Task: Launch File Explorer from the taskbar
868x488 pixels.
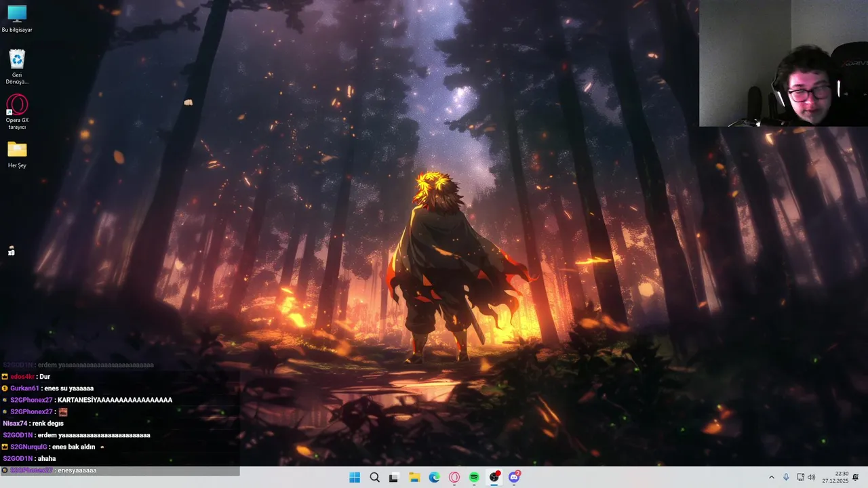Action: click(x=414, y=477)
